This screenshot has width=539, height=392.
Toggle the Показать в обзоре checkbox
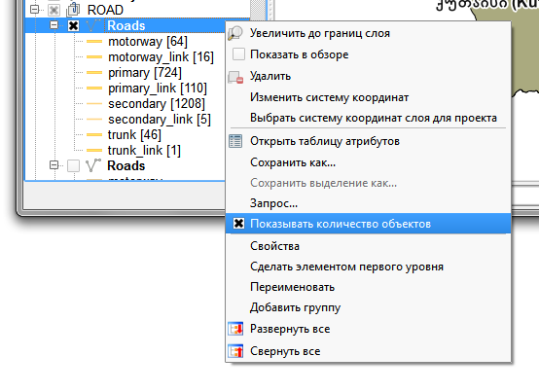[238, 54]
